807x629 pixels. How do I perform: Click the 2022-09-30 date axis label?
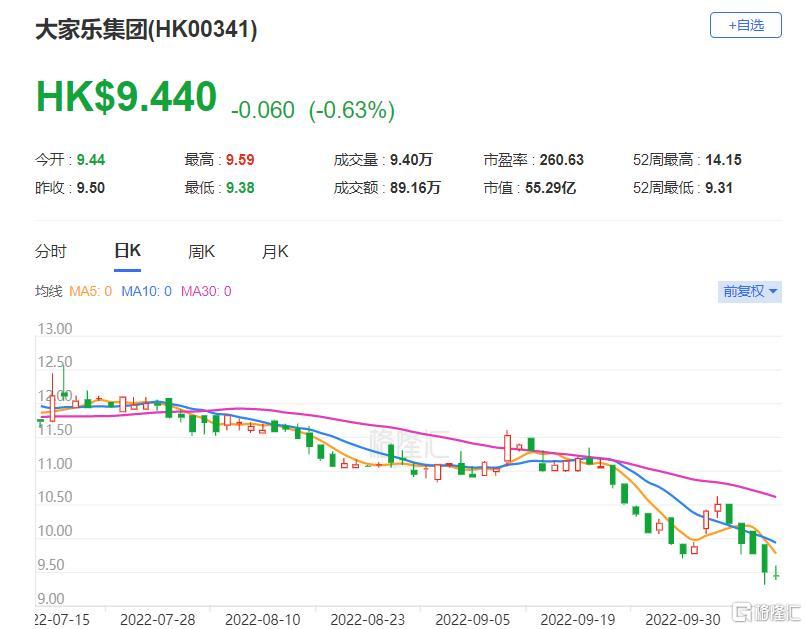(682, 619)
